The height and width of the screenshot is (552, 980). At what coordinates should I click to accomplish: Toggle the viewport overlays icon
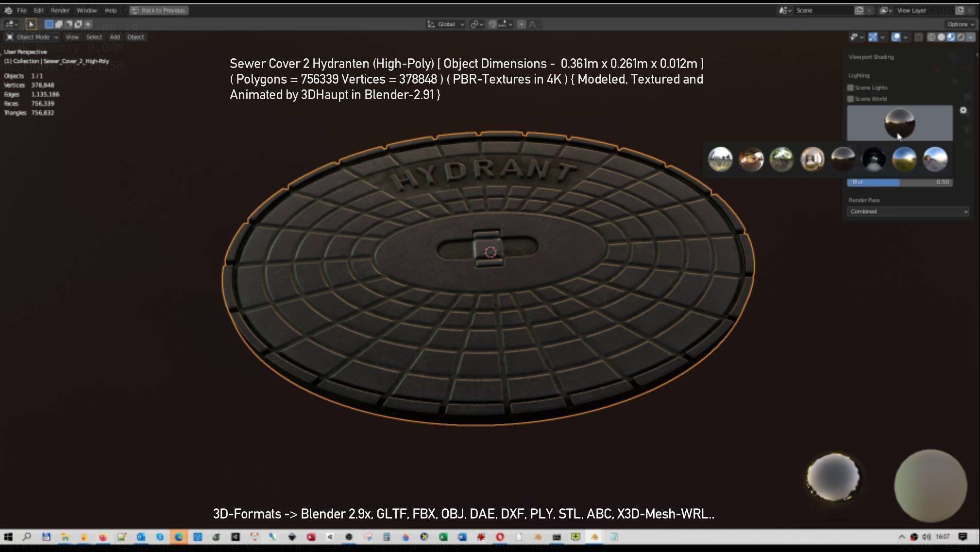[896, 37]
